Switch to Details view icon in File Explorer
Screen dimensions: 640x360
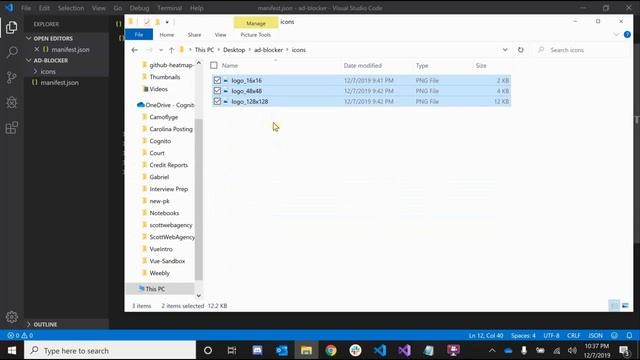(x=614, y=305)
